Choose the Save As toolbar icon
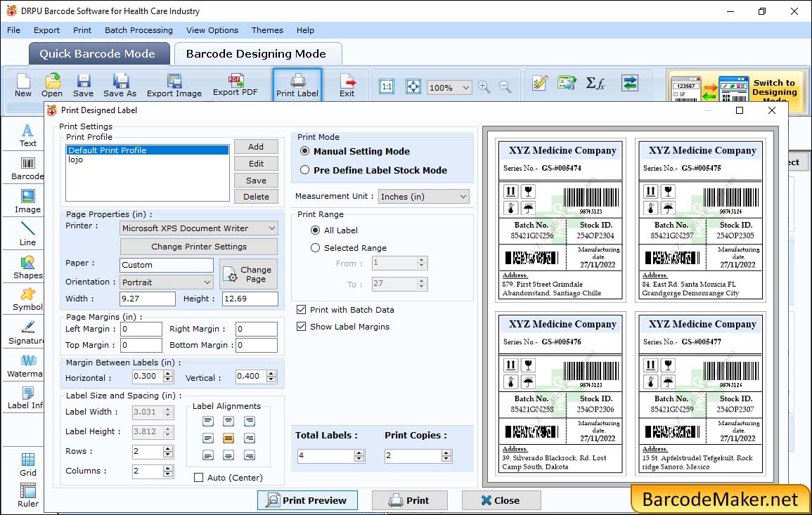Screen dimensions: 812x515 pyautogui.click(x=120, y=85)
